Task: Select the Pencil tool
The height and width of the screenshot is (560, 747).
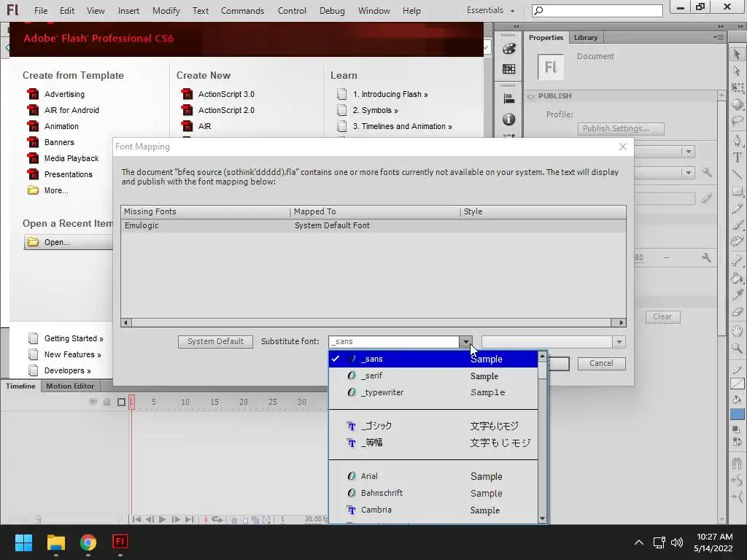Action: pyautogui.click(x=737, y=208)
